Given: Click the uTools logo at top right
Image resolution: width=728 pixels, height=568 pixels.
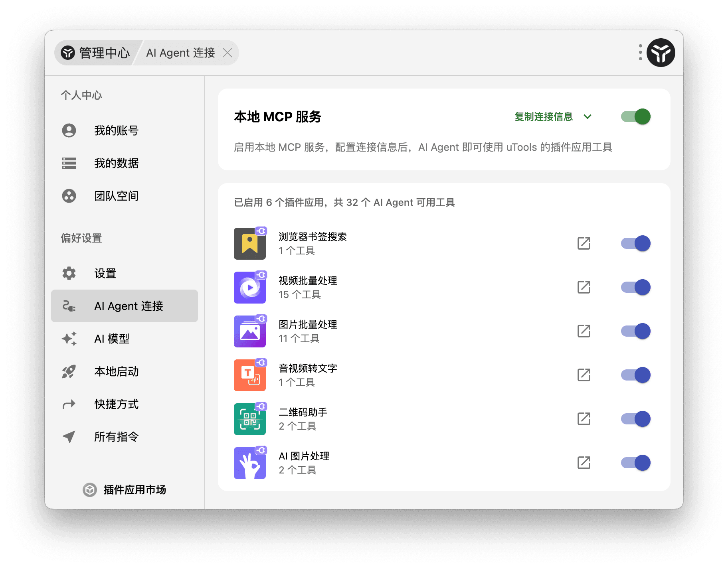Looking at the screenshot, I should click(x=661, y=52).
